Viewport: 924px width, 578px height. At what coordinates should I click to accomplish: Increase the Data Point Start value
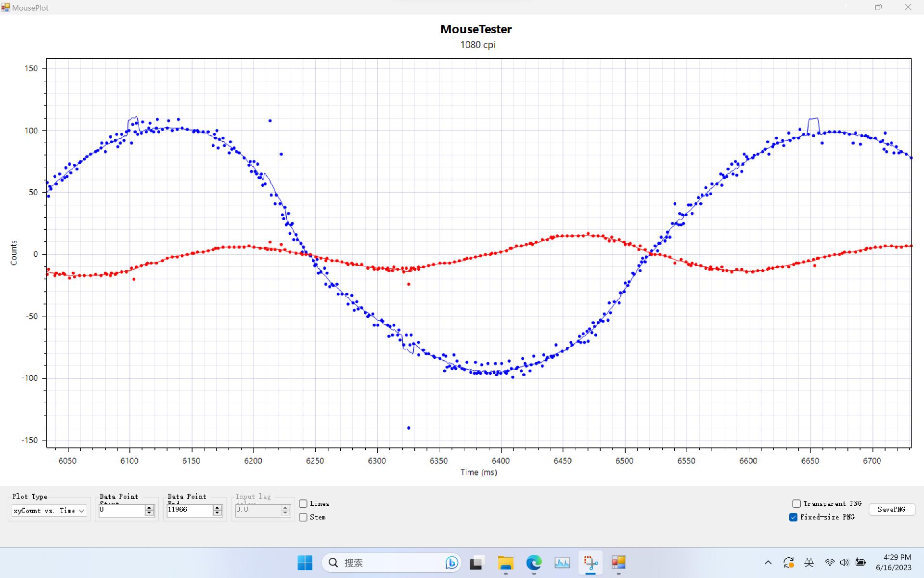[x=149, y=508]
